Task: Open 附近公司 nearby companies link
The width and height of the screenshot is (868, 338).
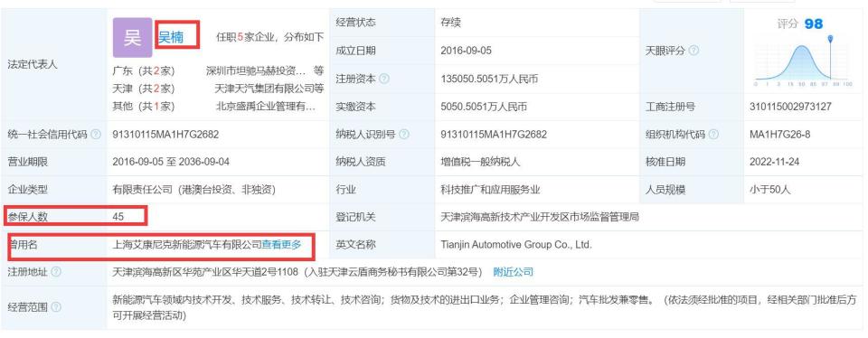Action: (x=514, y=272)
